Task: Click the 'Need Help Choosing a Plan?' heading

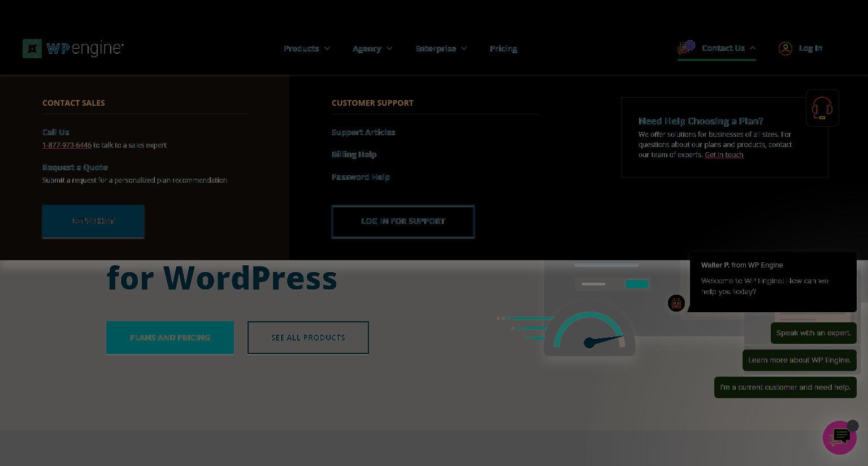Action: [x=701, y=121]
